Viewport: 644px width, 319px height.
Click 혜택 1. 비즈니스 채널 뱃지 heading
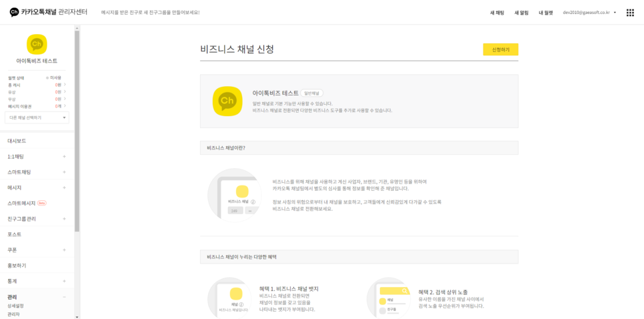pyautogui.click(x=289, y=288)
